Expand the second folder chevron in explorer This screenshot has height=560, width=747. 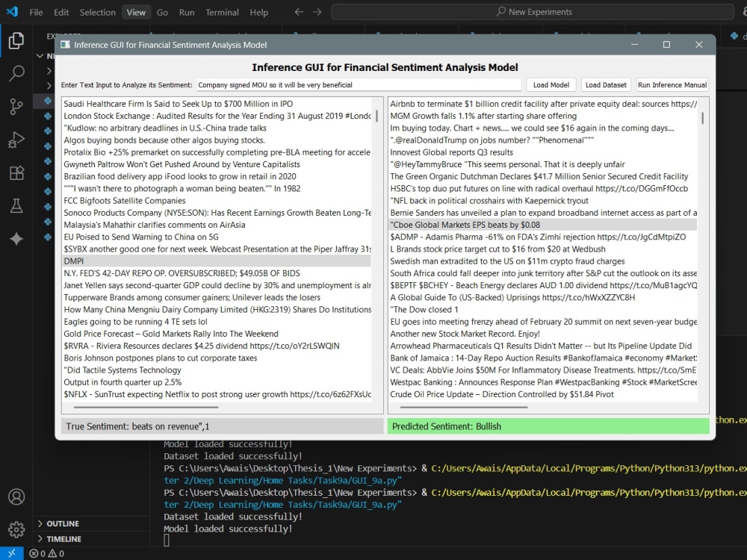click(x=49, y=86)
